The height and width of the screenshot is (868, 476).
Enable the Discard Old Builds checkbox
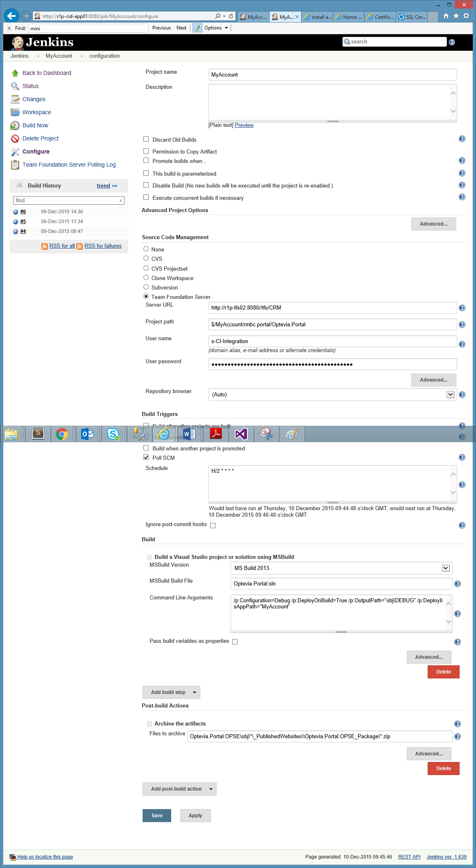[x=146, y=140]
